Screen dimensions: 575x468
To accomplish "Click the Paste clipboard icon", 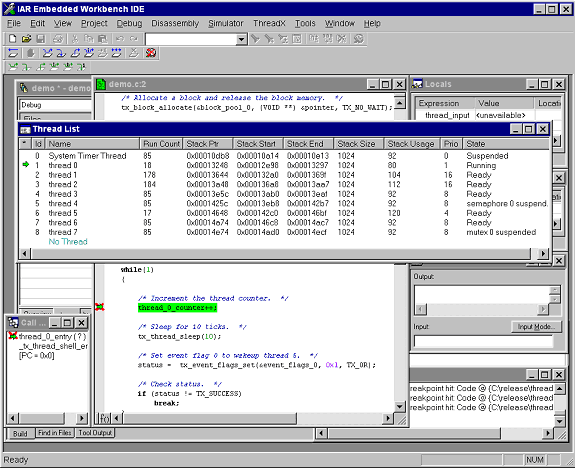I will [103, 39].
